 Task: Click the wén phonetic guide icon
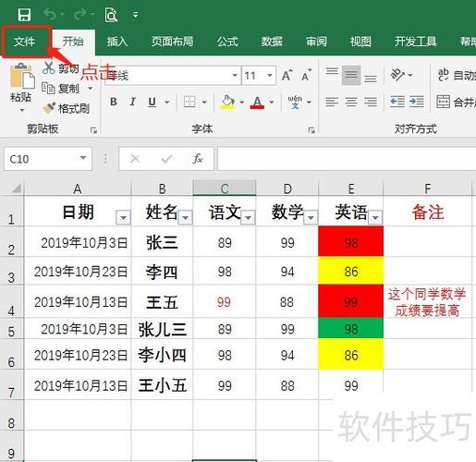(295, 102)
